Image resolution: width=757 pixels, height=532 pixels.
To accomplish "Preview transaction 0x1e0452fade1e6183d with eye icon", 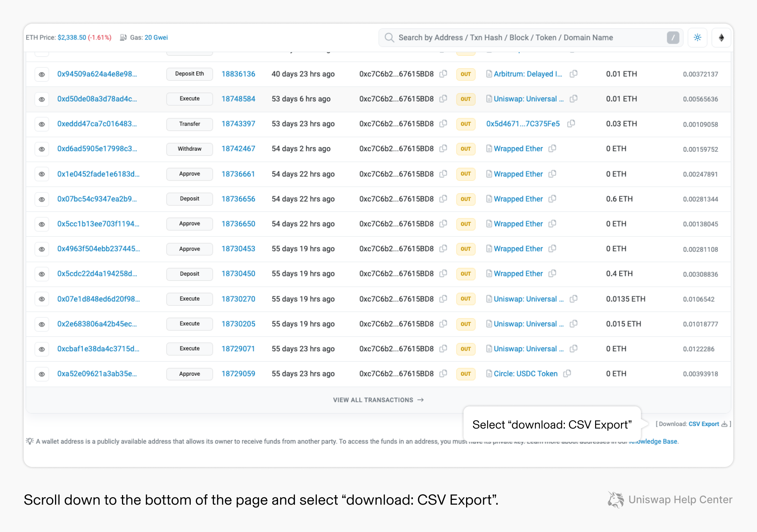I will pyautogui.click(x=42, y=174).
